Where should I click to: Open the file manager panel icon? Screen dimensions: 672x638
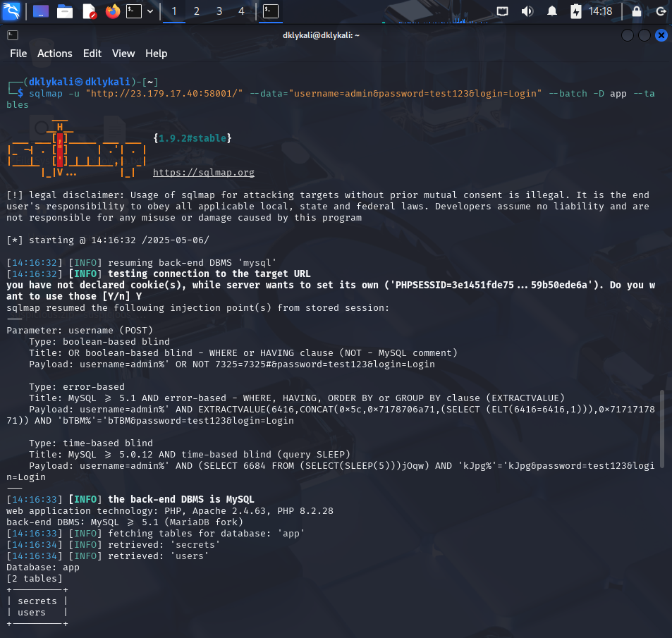[x=65, y=11]
